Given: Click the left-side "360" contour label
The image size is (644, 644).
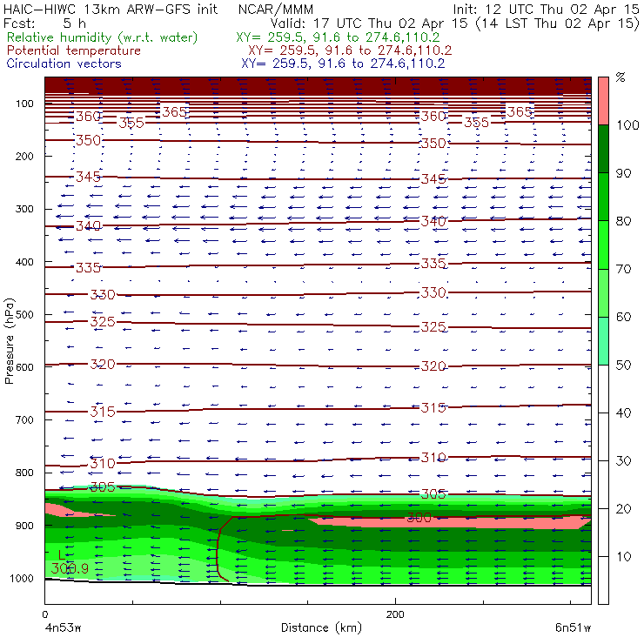Looking at the screenshot, I should (88, 117).
